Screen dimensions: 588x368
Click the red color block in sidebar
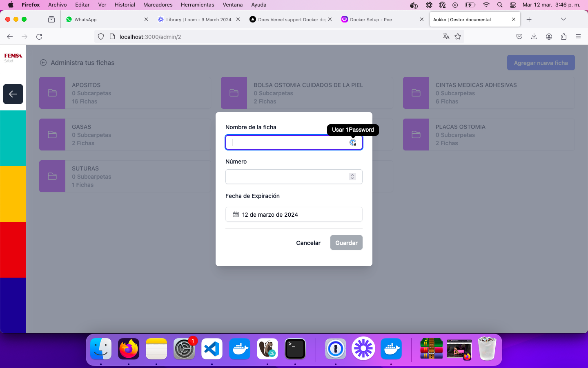13,249
